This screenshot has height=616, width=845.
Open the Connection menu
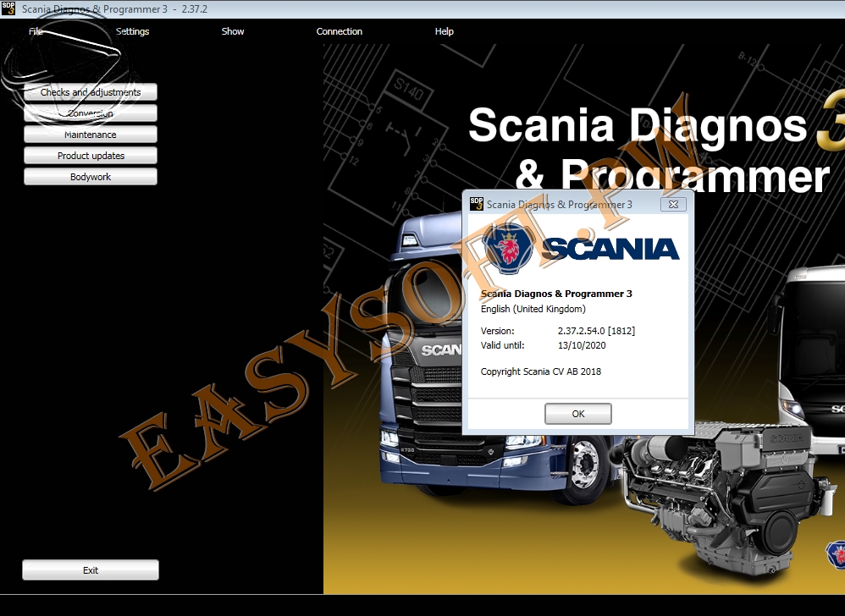339,31
